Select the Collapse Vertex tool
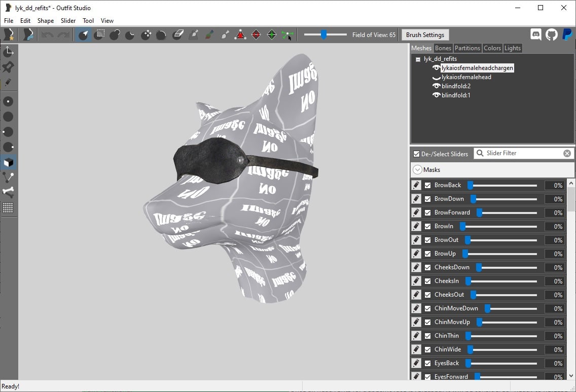Screen dimensions: 576x392 click(240, 35)
